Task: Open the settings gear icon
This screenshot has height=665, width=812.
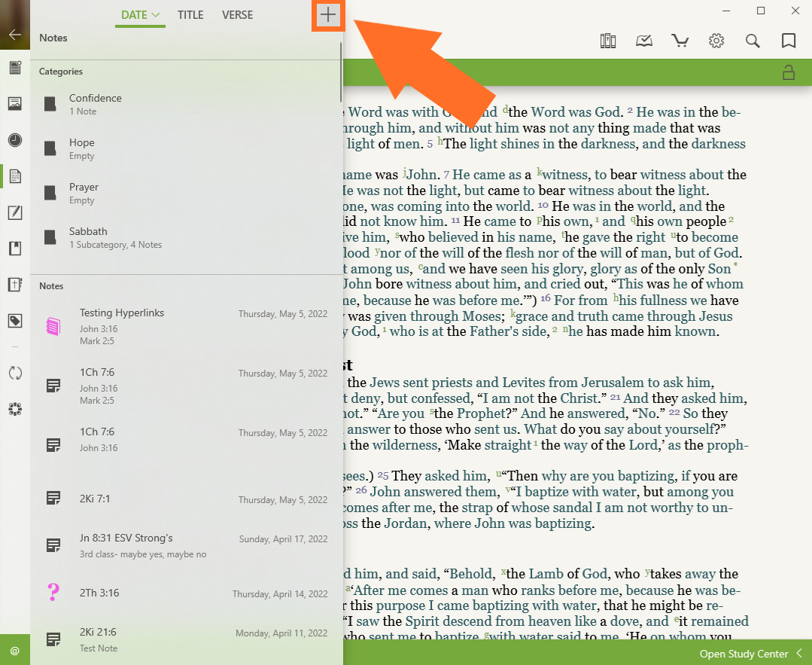Action: coord(716,41)
